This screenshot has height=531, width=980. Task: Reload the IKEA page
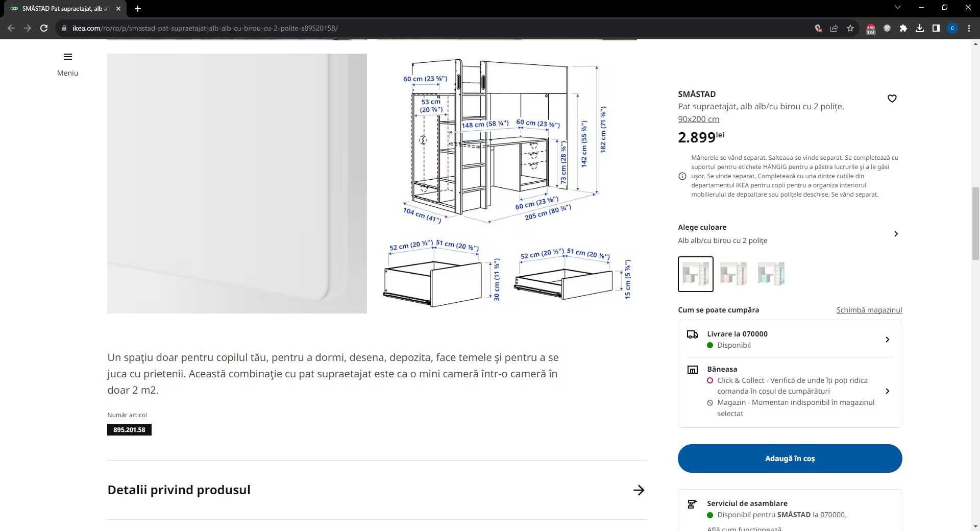(x=44, y=28)
